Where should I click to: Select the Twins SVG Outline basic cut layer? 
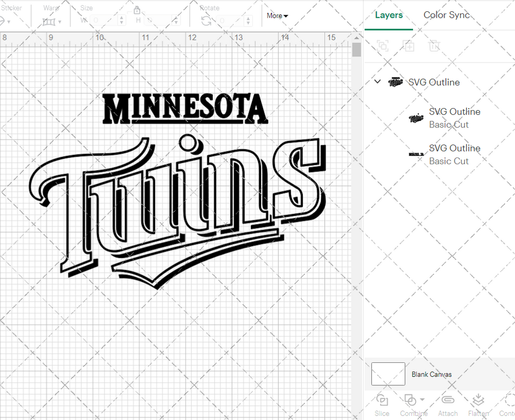point(455,118)
